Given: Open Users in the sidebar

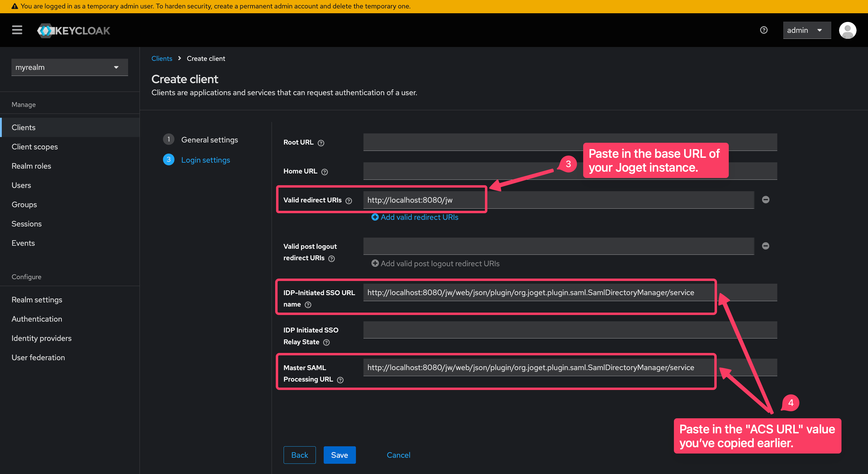Looking at the screenshot, I should point(70,186).
